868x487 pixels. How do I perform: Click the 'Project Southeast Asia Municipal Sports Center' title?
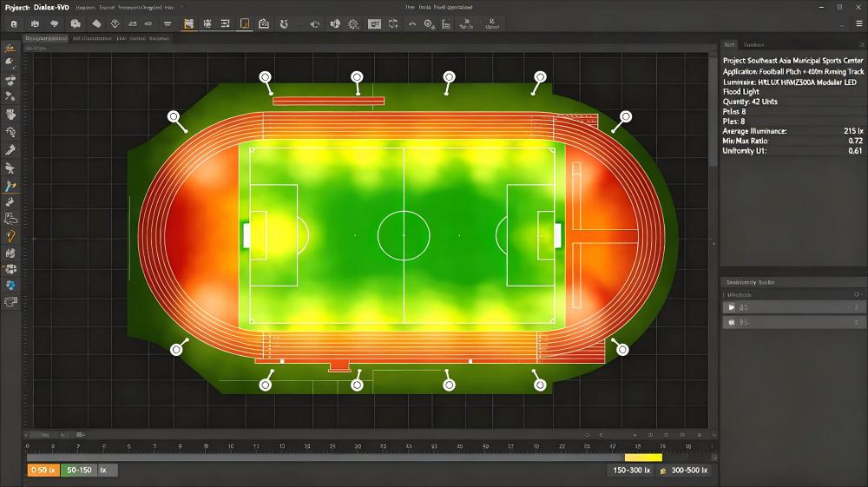click(792, 61)
